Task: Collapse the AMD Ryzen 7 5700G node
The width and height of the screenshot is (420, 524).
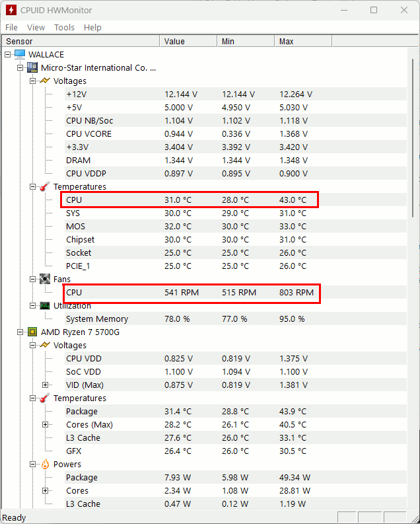Action: point(20,332)
